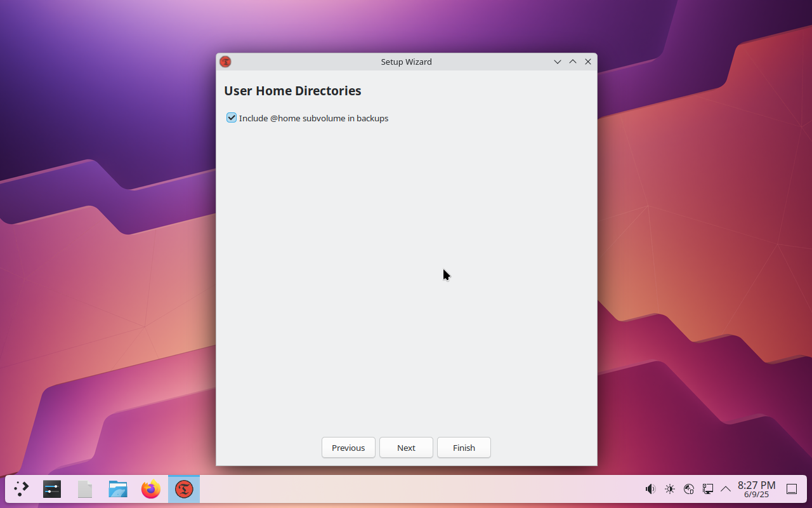
Task: Expand the hidden system tray icons arrow
Action: pyautogui.click(x=726, y=489)
